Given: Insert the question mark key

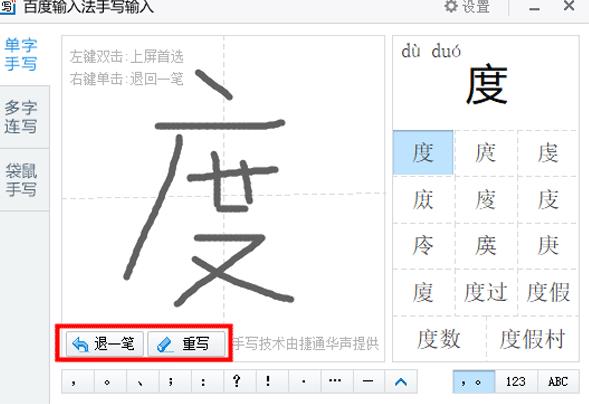Looking at the screenshot, I should click(x=239, y=381).
